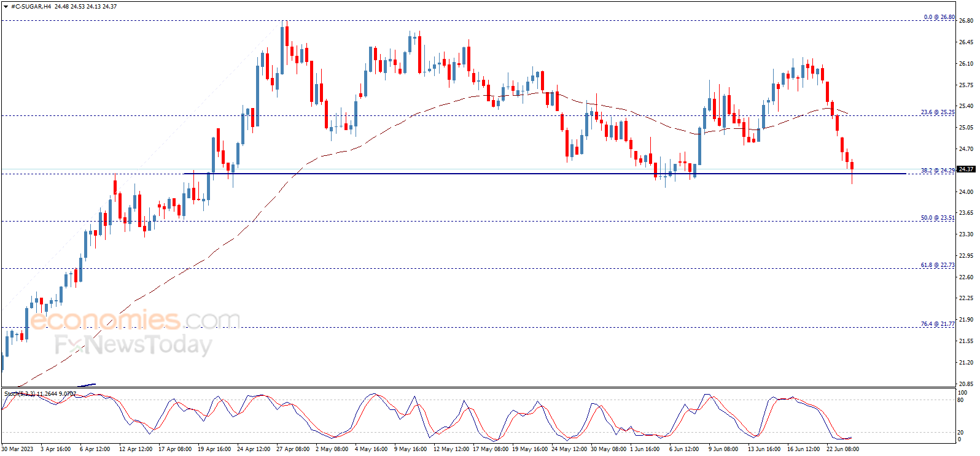The image size is (980, 456).
Task: Click the 22.95 price scale value
Action: click(x=966, y=256)
